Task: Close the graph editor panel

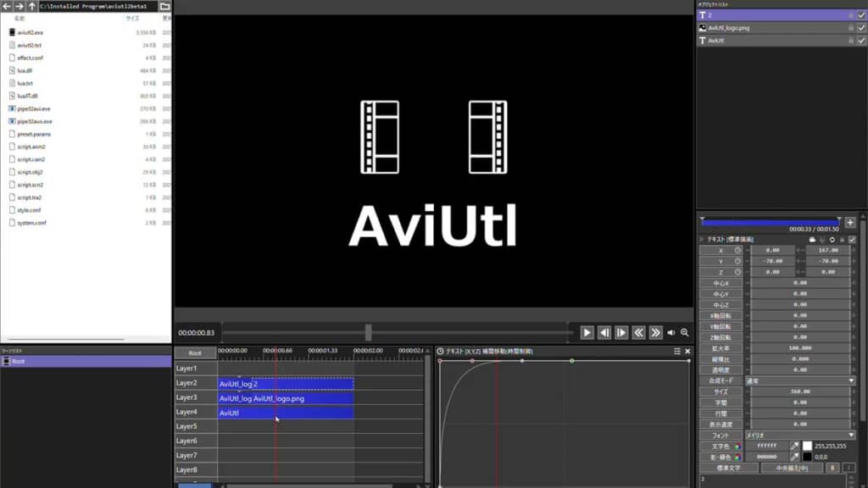Action: coord(687,352)
